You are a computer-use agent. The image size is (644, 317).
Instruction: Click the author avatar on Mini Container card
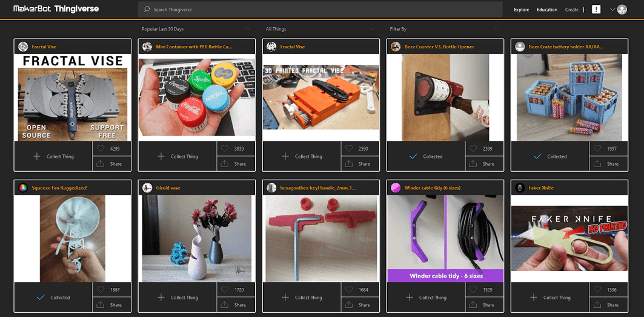point(147,47)
